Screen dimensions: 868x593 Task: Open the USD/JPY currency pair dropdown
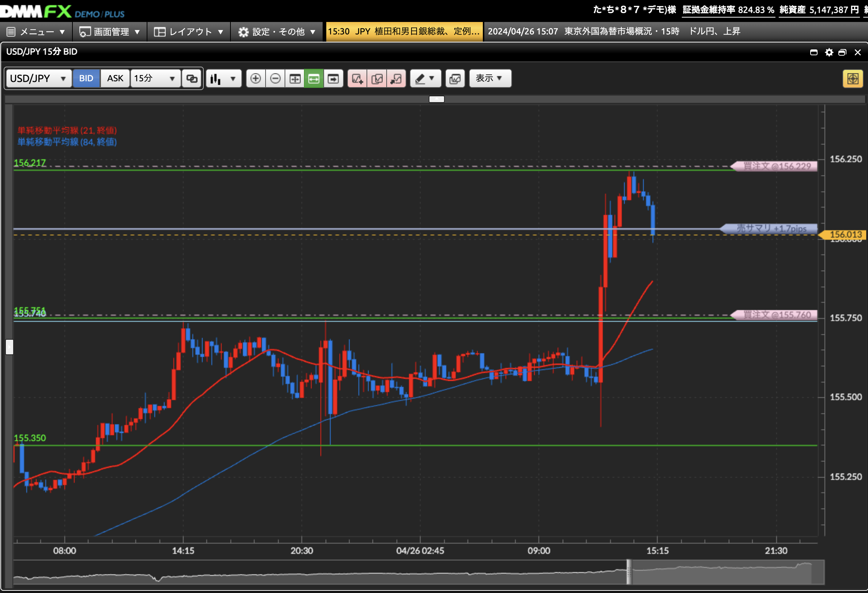point(38,78)
